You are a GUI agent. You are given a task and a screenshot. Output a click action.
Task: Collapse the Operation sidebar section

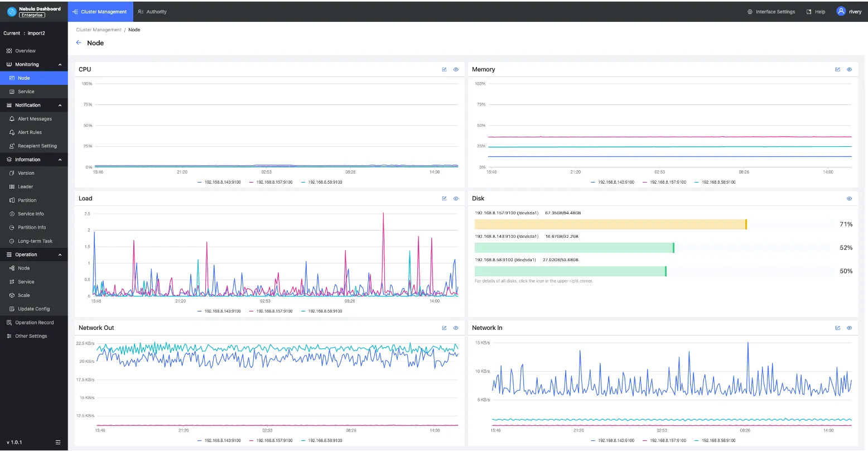pos(60,255)
